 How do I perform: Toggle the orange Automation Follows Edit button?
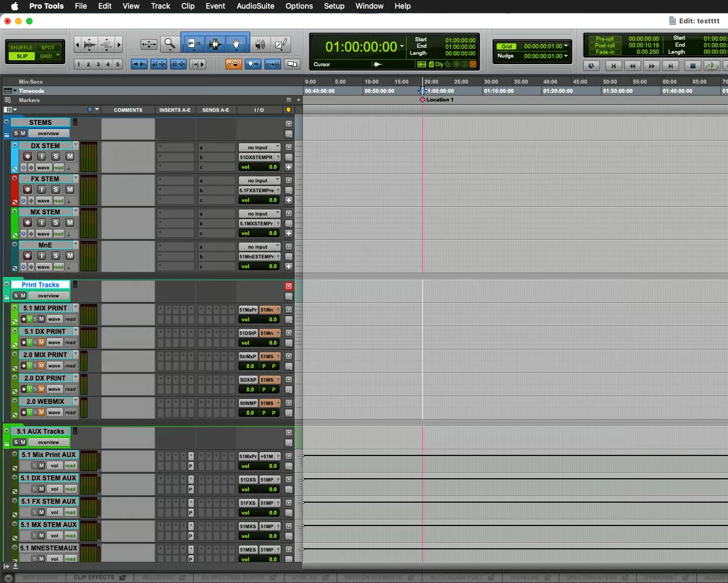pyautogui.click(x=234, y=64)
